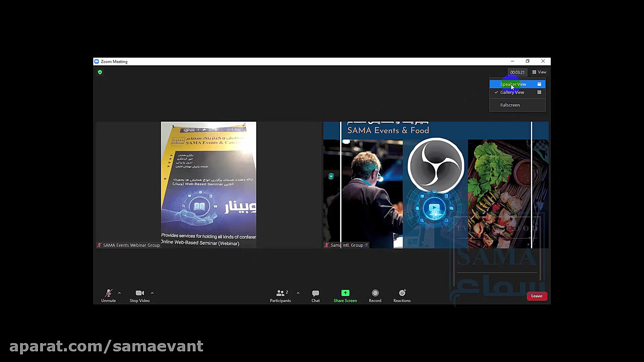
Task: Select Speaker View from menu
Action: [x=518, y=84]
